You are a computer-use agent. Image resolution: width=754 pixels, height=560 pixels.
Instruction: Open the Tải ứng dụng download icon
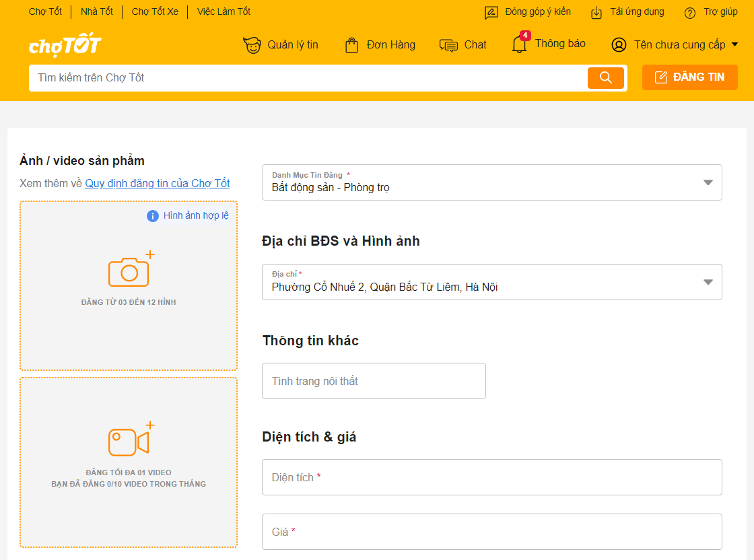[596, 12]
